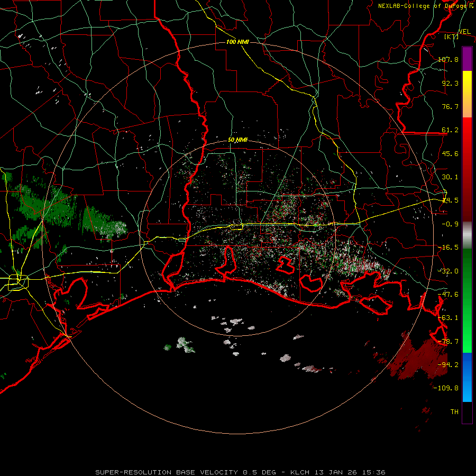Click the 92.3 velocity scale value
This screenshot has height=476, width=476.
pyautogui.click(x=450, y=83)
